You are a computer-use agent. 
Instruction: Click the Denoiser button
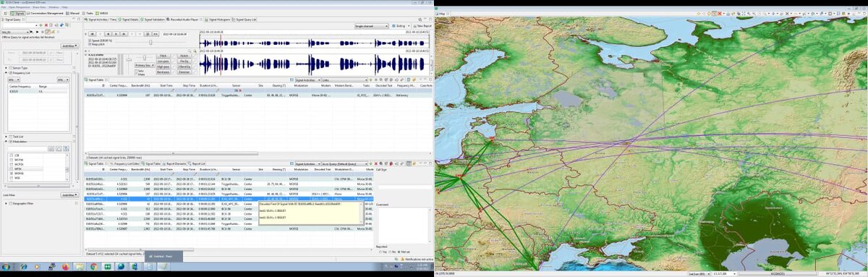184,72
